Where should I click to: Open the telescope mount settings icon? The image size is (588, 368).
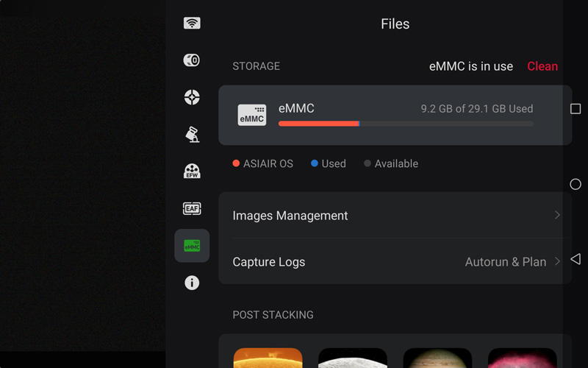click(192, 135)
